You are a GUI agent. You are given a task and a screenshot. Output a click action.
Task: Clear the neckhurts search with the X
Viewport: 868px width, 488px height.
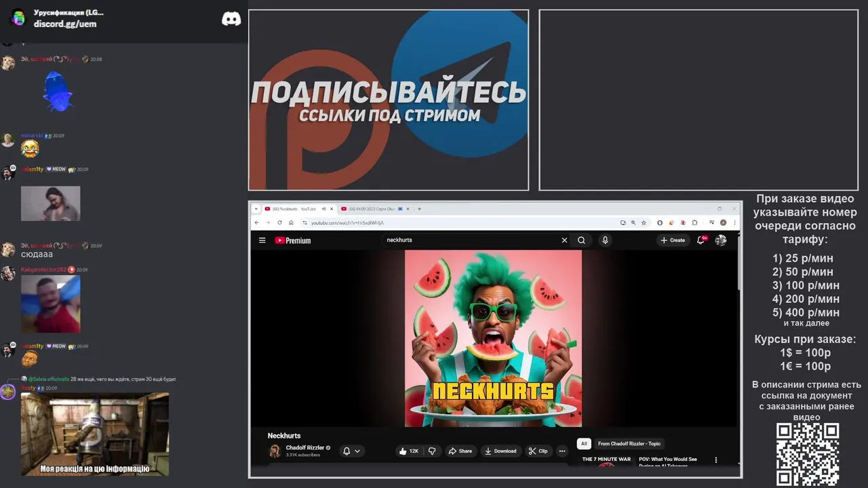pyautogui.click(x=564, y=240)
